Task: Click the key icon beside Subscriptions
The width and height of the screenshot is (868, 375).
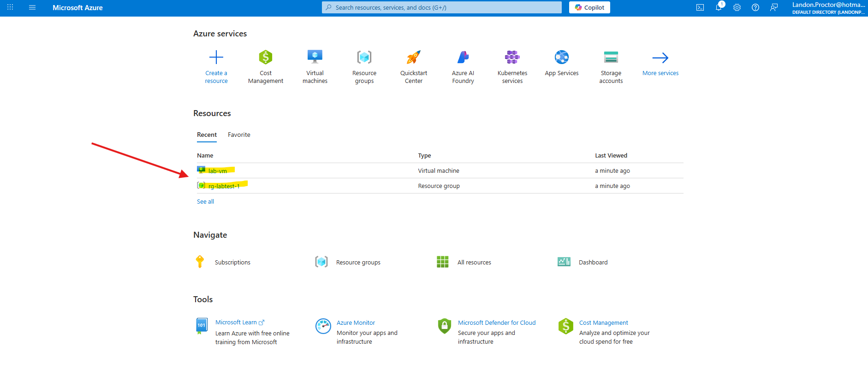Action: tap(200, 262)
